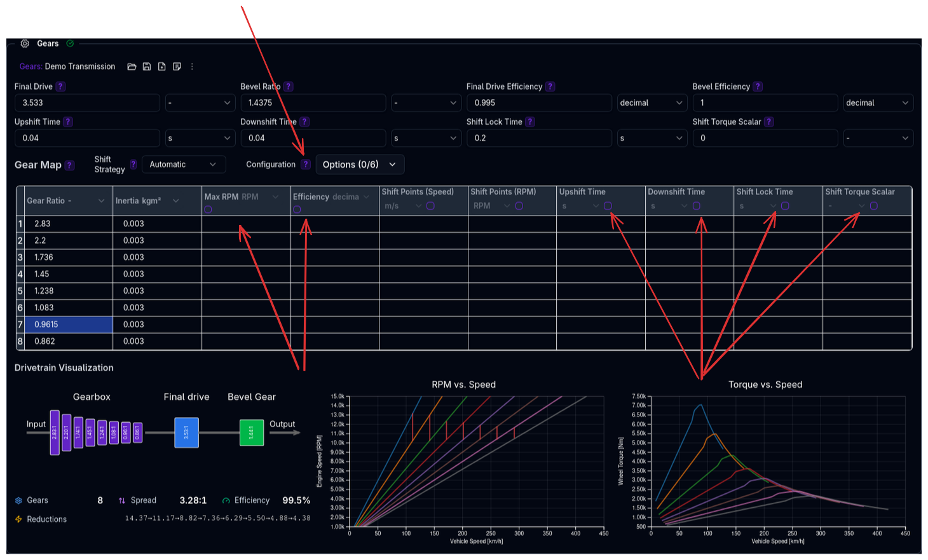This screenshot has width=928, height=560.
Task: Open the notes icon next to Demo Transmission
Action: (x=177, y=67)
